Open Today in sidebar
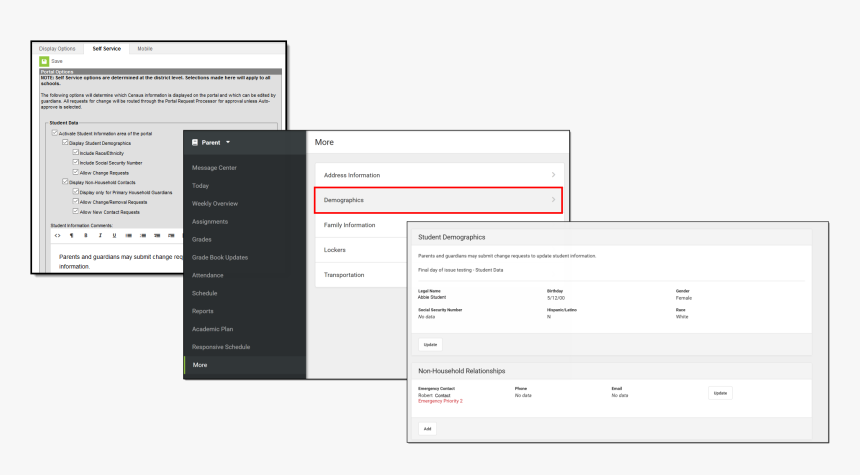The image size is (860, 475). [x=200, y=186]
